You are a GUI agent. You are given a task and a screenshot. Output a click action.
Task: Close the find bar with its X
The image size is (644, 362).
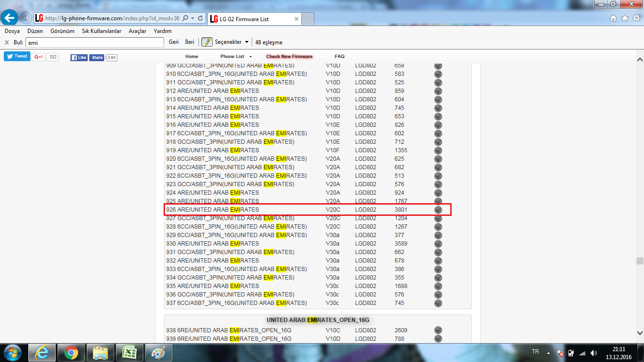pos(7,42)
